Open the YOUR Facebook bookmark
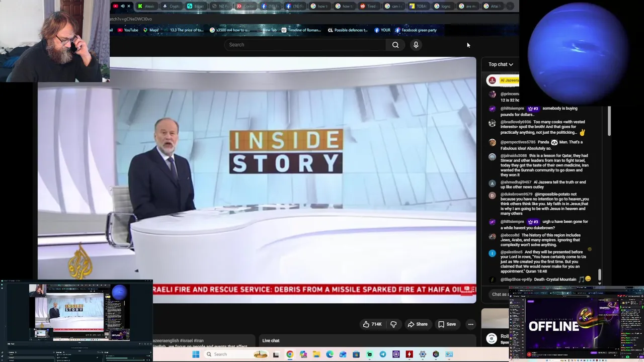 [382, 30]
